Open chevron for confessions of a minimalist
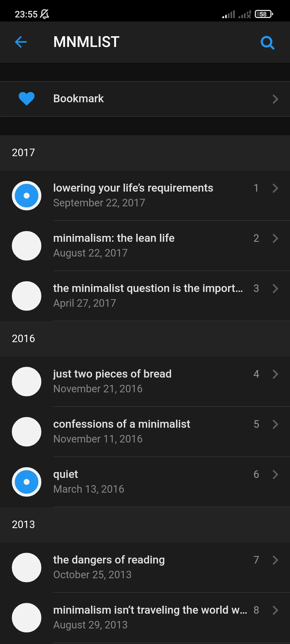 (x=275, y=424)
